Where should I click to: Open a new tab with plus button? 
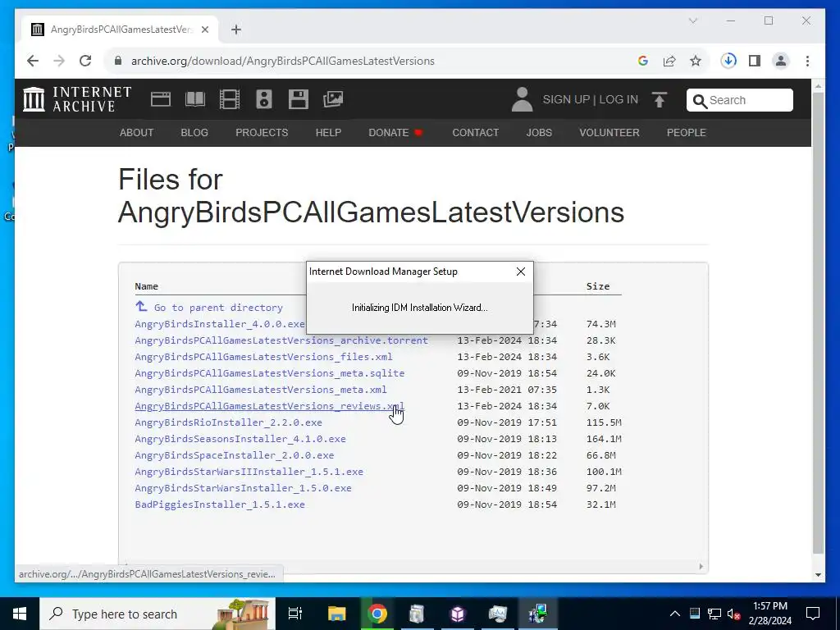[236, 30]
